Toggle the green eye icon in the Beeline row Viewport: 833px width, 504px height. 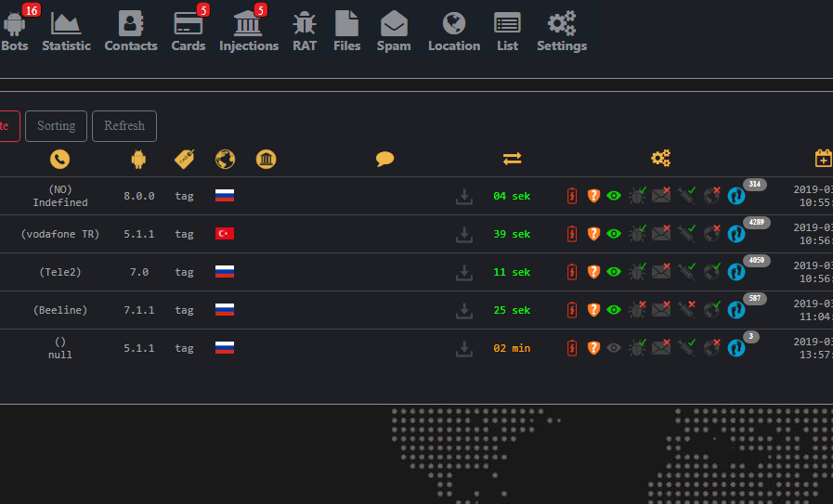(614, 310)
